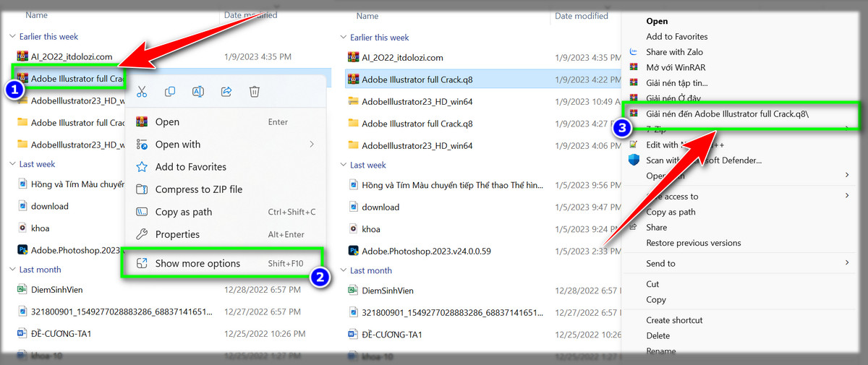
Task: Select Cut in the right context menu
Action: (652, 284)
